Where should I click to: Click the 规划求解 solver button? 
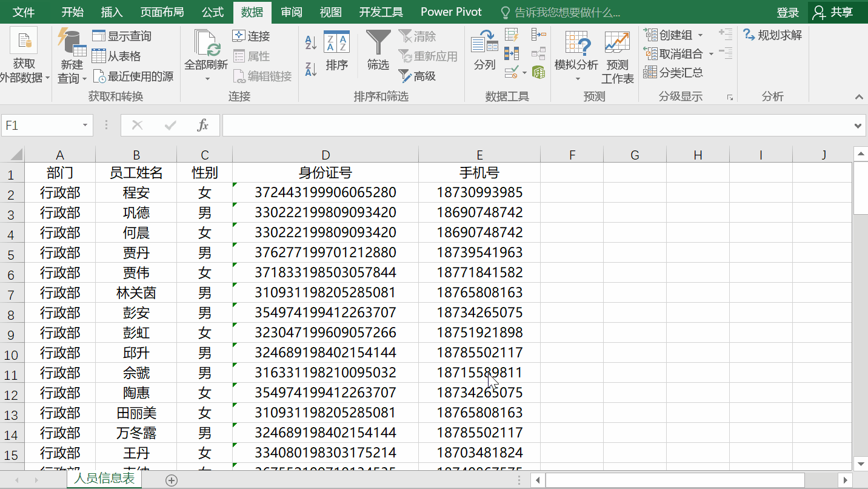click(773, 35)
